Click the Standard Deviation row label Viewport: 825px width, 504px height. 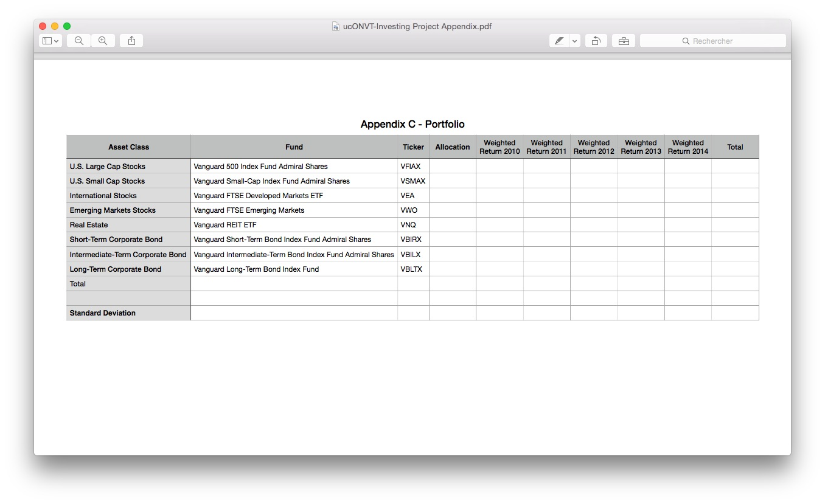(102, 312)
